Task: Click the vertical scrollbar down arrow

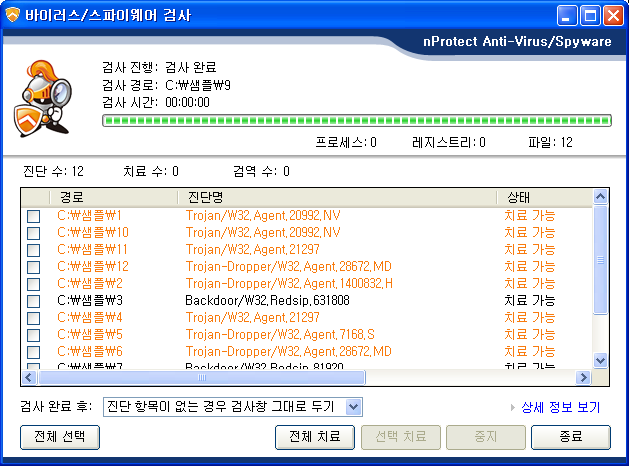Action: point(600,360)
